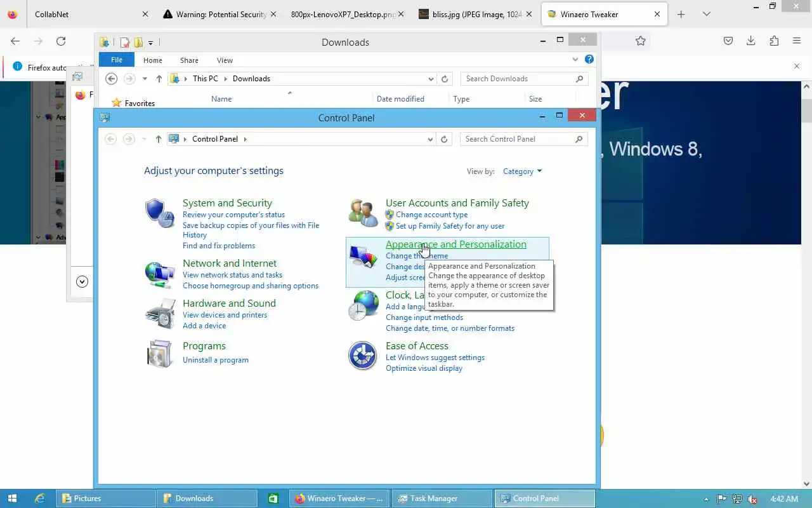The height and width of the screenshot is (508, 812).
Task: Dismiss the Firefox notification bar
Action: 797,66
